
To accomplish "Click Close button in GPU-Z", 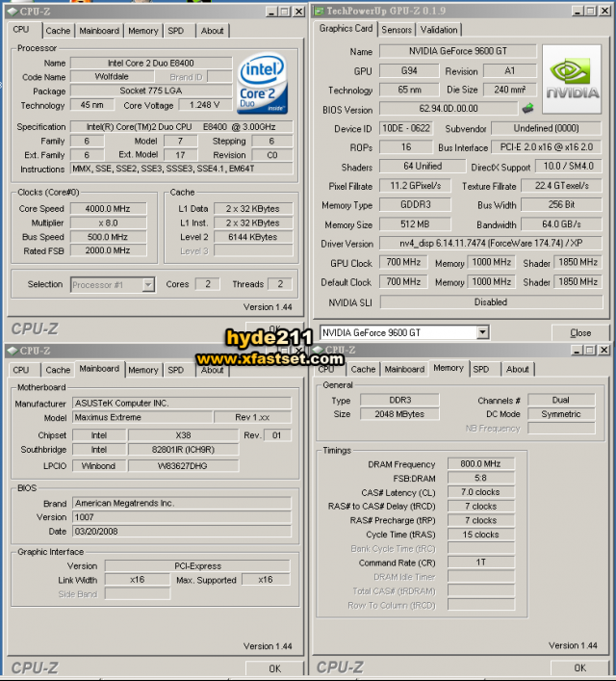I will click(580, 333).
